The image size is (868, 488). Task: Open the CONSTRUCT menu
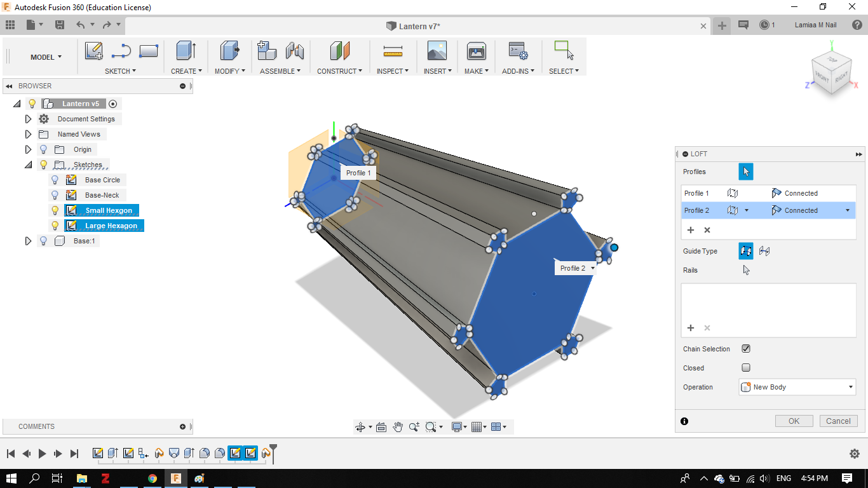click(x=339, y=71)
